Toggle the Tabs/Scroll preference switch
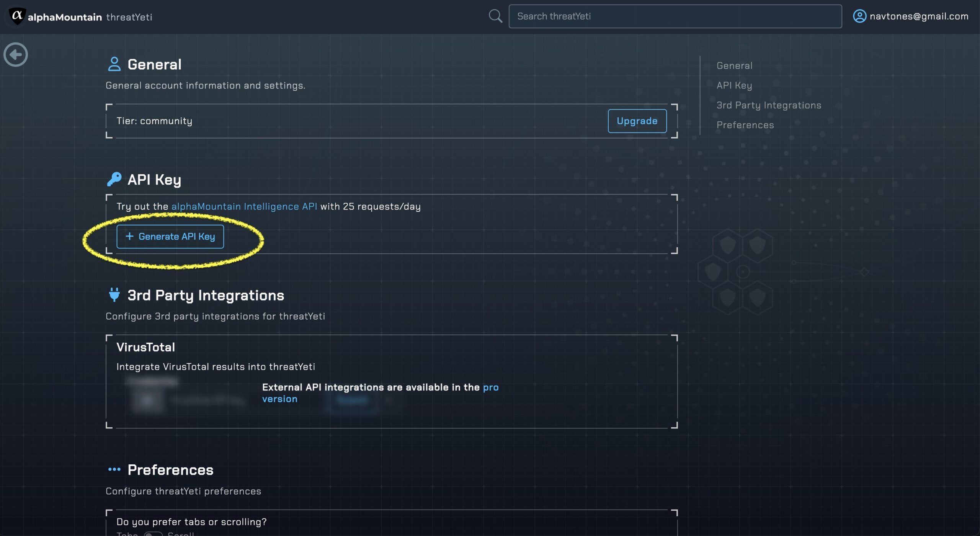 coord(153,534)
